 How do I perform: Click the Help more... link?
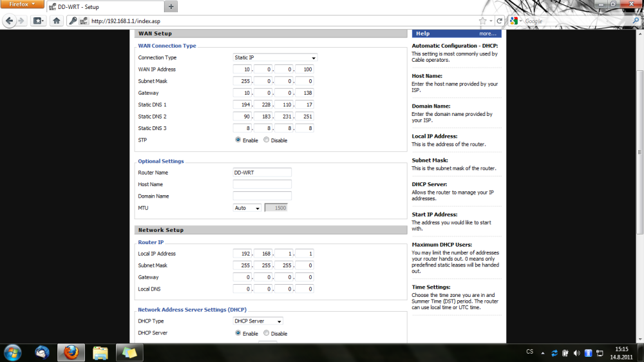(x=488, y=33)
